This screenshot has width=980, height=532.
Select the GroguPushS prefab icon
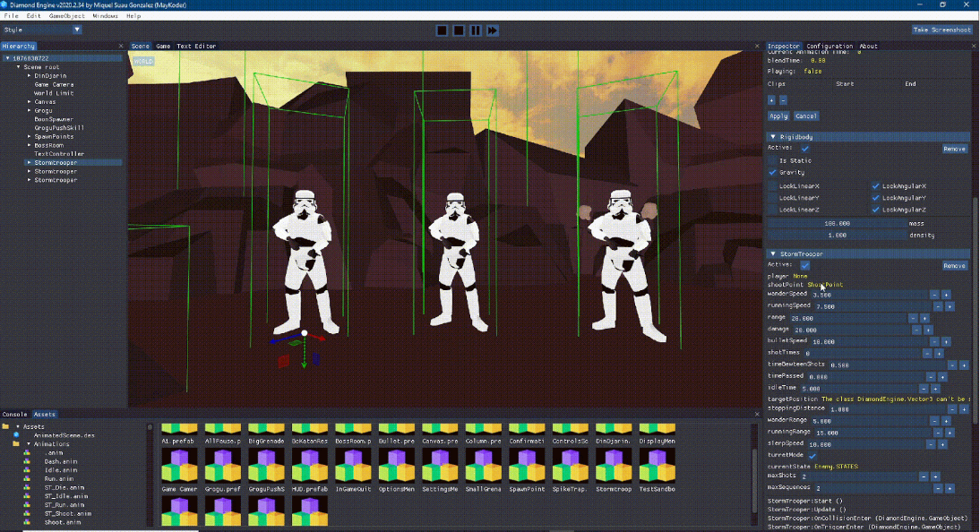[266, 466]
